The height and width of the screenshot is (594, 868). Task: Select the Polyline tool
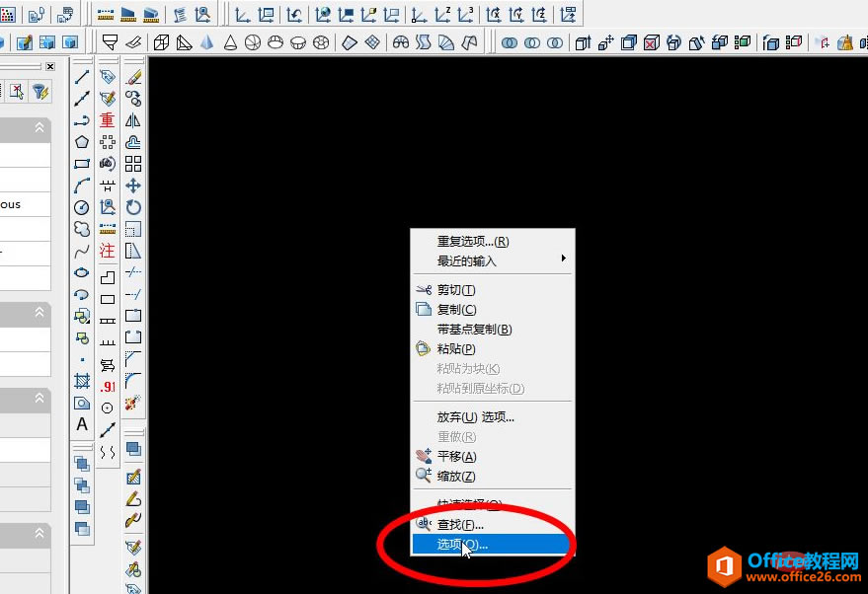[82, 120]
